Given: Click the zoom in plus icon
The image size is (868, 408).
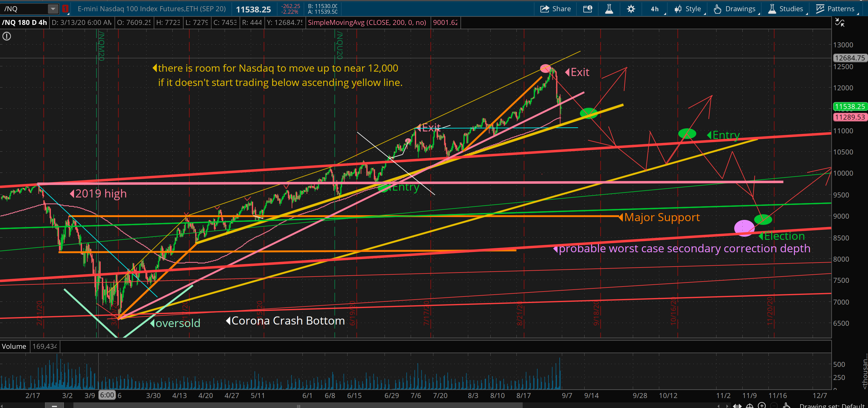Looking at the screenshot, I should 762,405.
